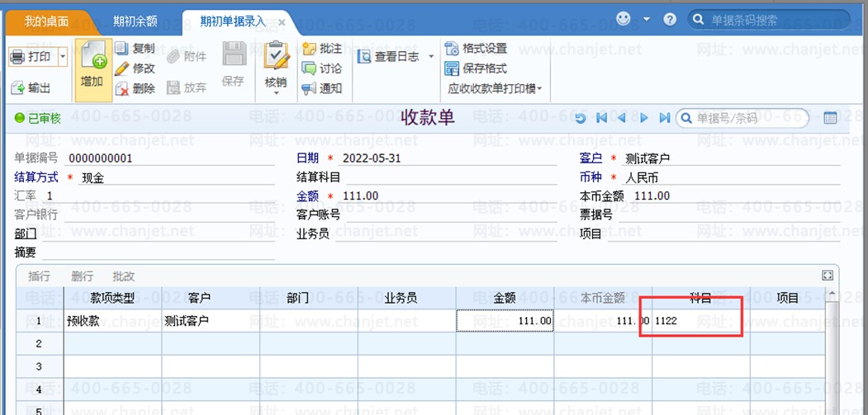The height and width of the screenshot is (415, 868).
Task: Open 讨论 (Discussion) tool
Action: tap(310, 68)
